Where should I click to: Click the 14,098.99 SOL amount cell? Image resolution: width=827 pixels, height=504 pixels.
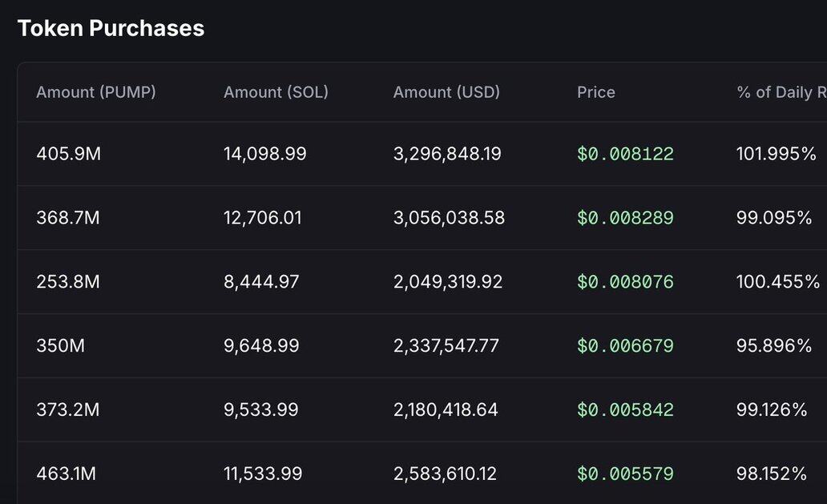coord(264,154)
